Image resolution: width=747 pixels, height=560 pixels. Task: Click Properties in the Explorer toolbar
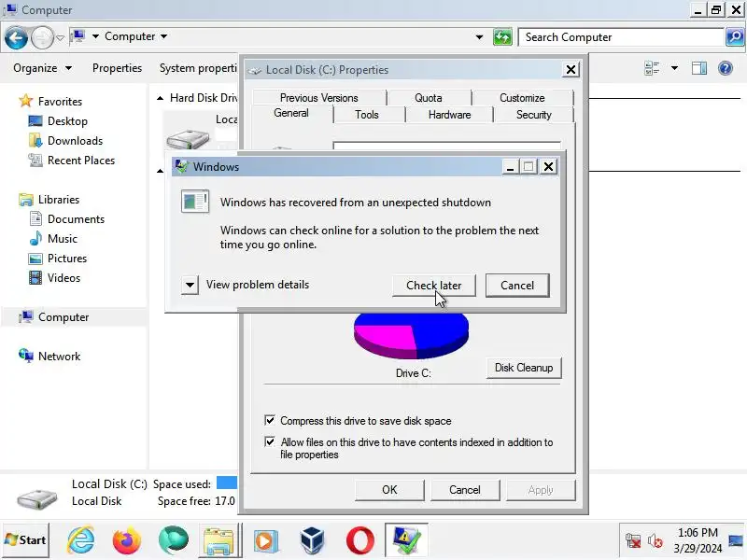pyautogui.click(x=118, y=68)
